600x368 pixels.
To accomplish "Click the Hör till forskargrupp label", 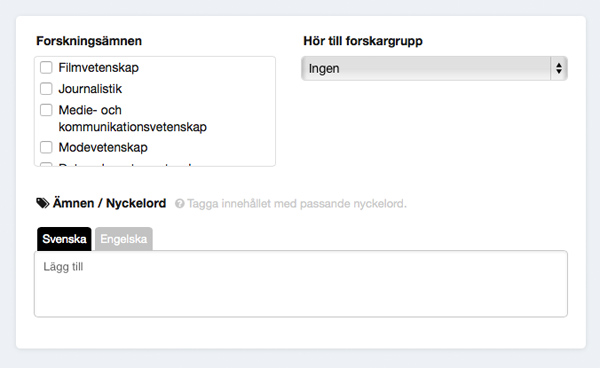I will click(363, 41).
